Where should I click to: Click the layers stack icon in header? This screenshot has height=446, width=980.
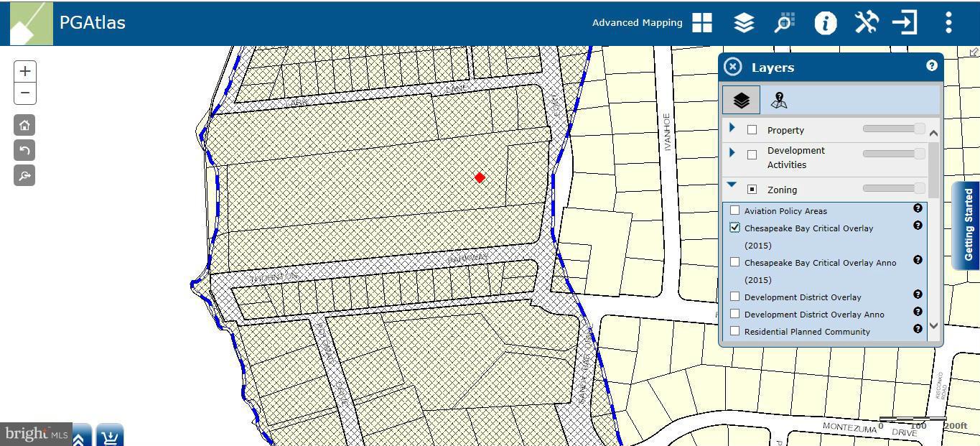(744, 23)
